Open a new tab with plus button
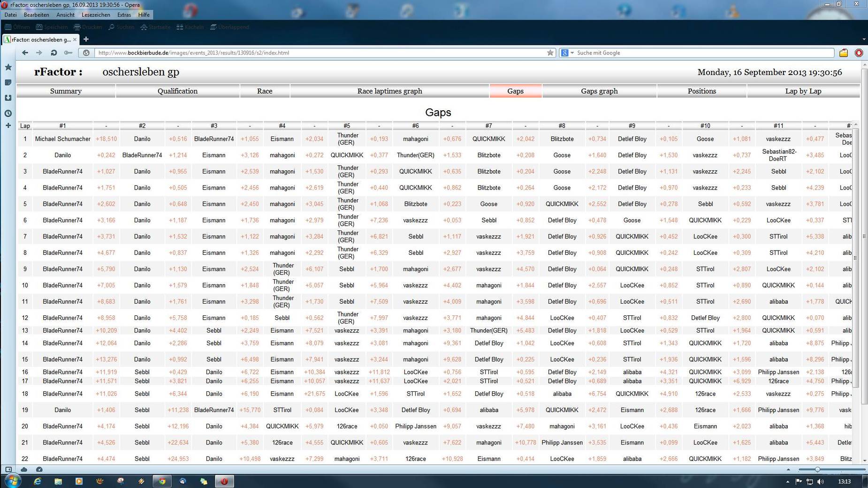 86,39
